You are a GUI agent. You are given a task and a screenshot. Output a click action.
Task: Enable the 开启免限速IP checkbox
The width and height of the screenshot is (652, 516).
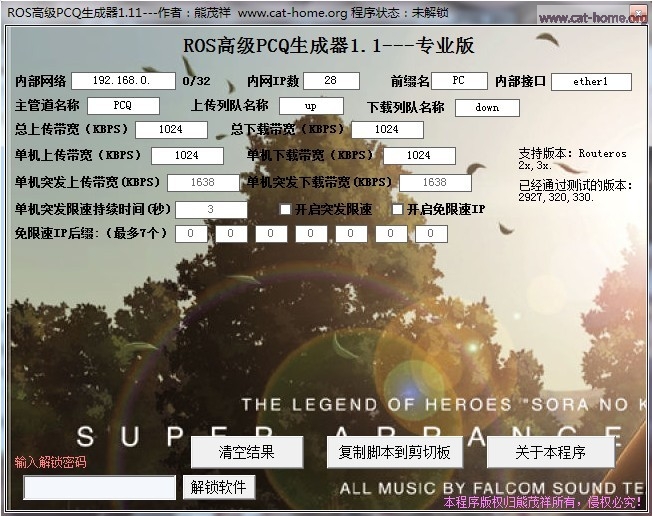[397, 210]
